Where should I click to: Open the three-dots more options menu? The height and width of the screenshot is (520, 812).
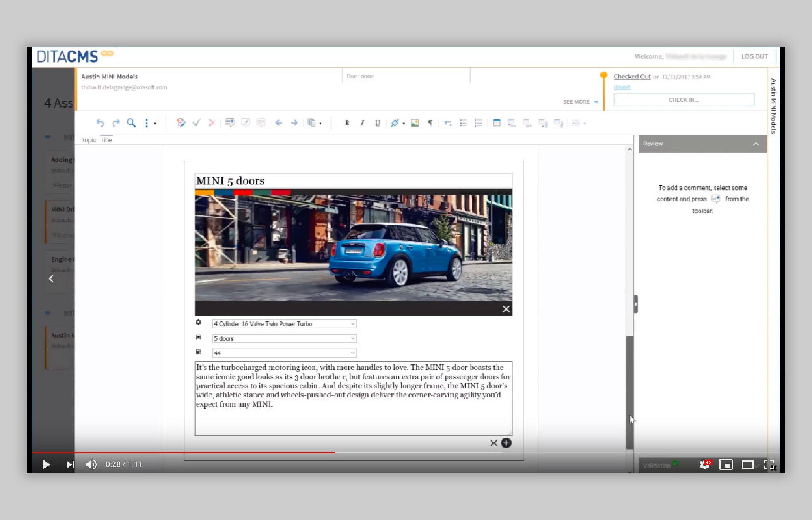point(147,123)
